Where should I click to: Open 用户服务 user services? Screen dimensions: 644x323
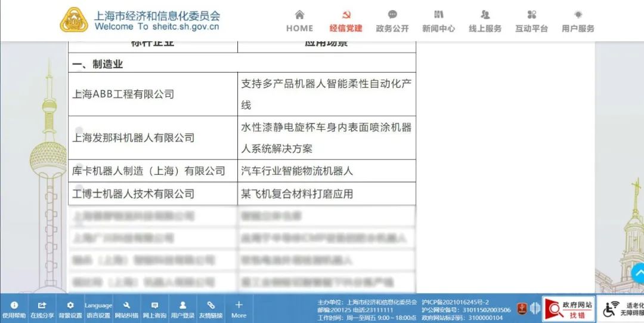tap(578, 21)
